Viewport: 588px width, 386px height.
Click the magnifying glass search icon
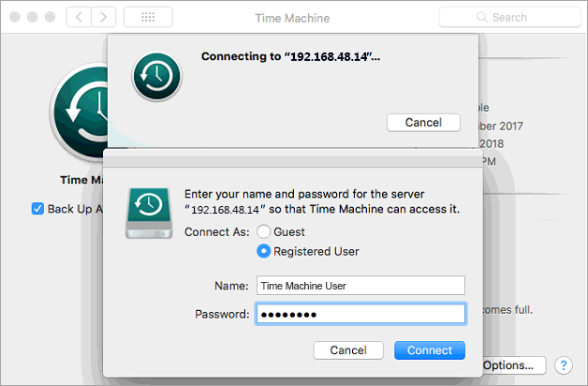[481, 17]
